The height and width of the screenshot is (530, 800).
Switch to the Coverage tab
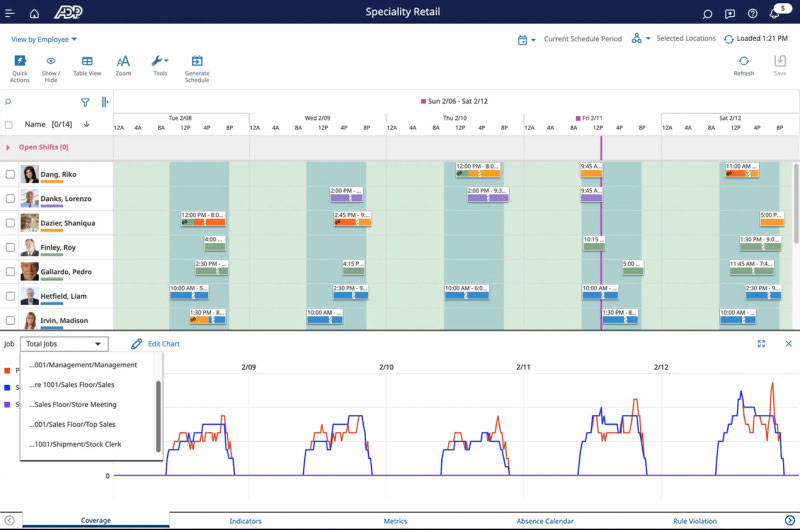pos(95,520)
